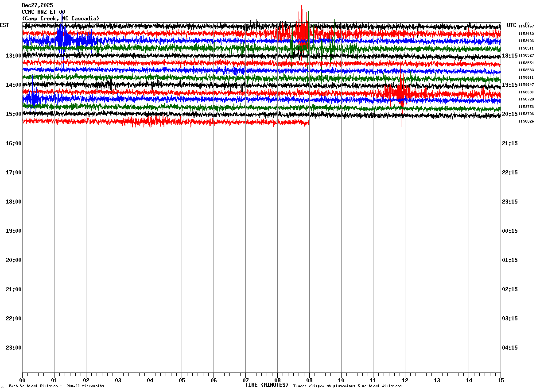Click the 23:15 UTC time label
This screenshot has height=392, width=536.
[x=510, y=202]
